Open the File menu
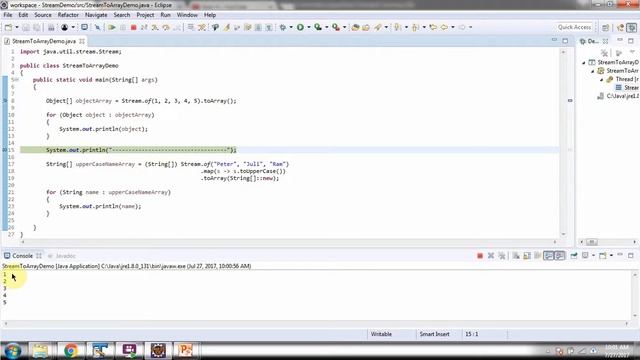 (7, 15)
